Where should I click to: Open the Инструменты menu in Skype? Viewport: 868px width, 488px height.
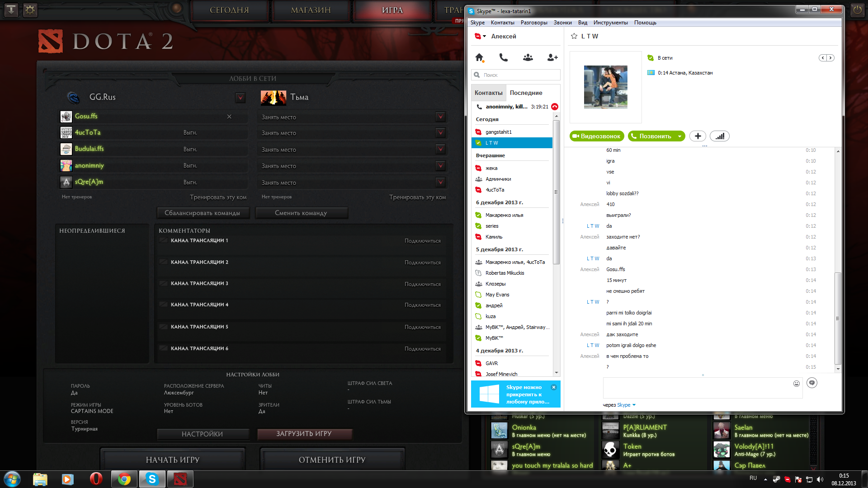[610, 23]
